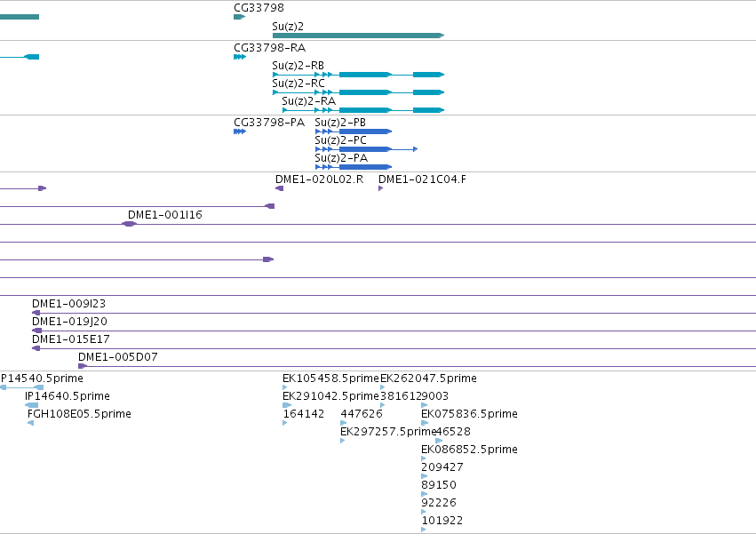Open the 101922 feature label

click(x=442, y=521)
